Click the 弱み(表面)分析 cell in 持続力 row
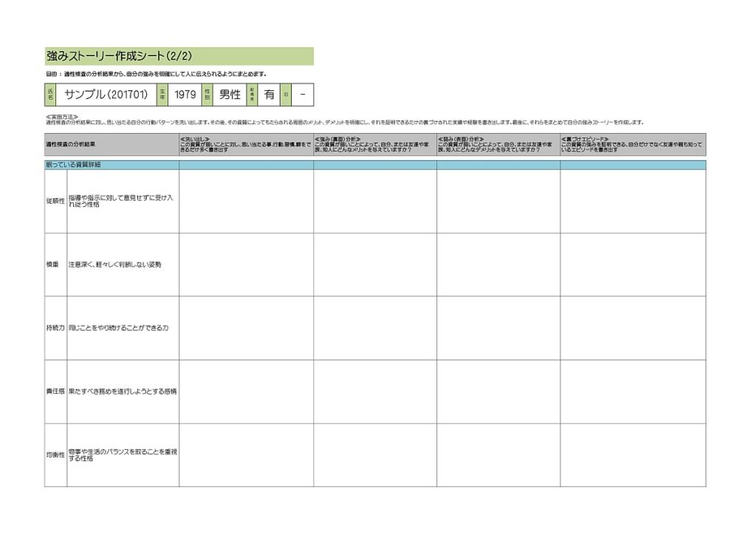The image size is (756, 535). 498,328
